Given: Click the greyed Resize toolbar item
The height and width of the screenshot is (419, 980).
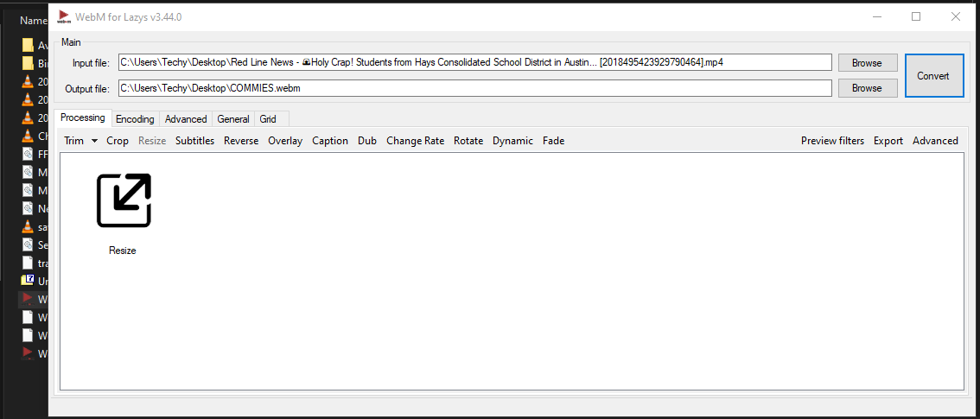Looking at the screenshot, I should [x=152, y=141].
